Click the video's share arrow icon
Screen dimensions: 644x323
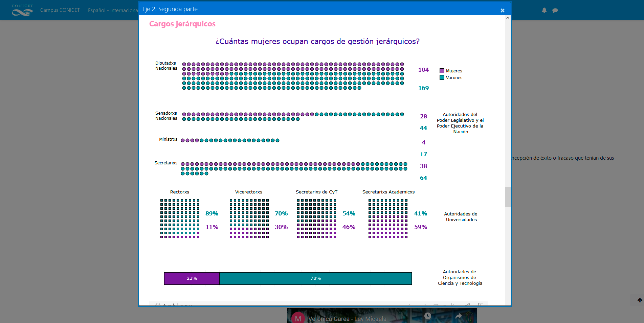(459, 316)
